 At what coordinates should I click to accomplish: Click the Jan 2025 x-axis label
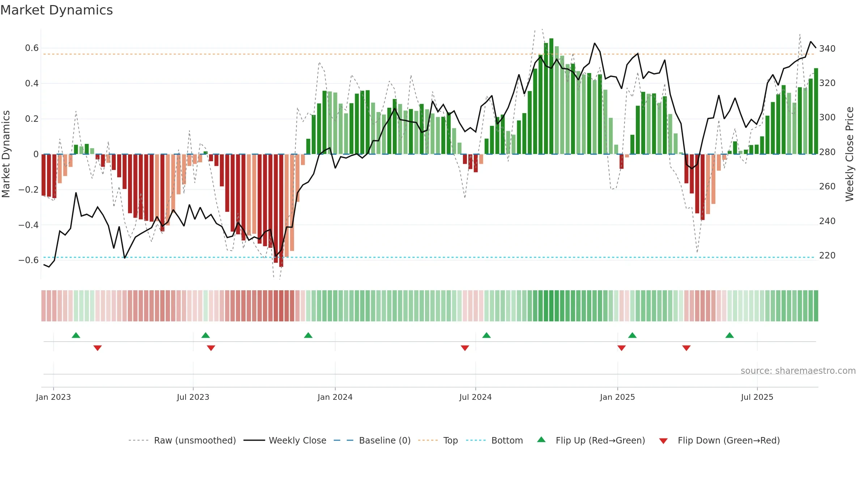pyautogui.click(x=617, y=397)
